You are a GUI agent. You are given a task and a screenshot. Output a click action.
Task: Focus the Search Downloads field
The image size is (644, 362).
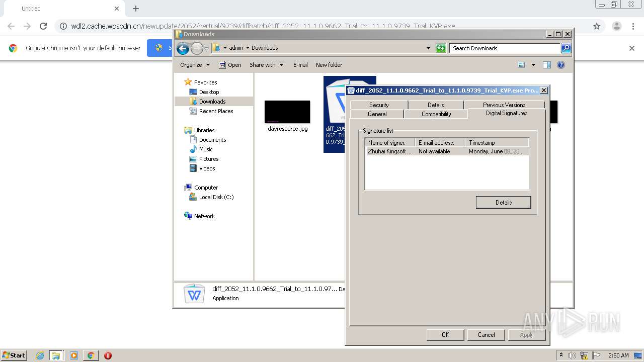(x=505, y=48)
